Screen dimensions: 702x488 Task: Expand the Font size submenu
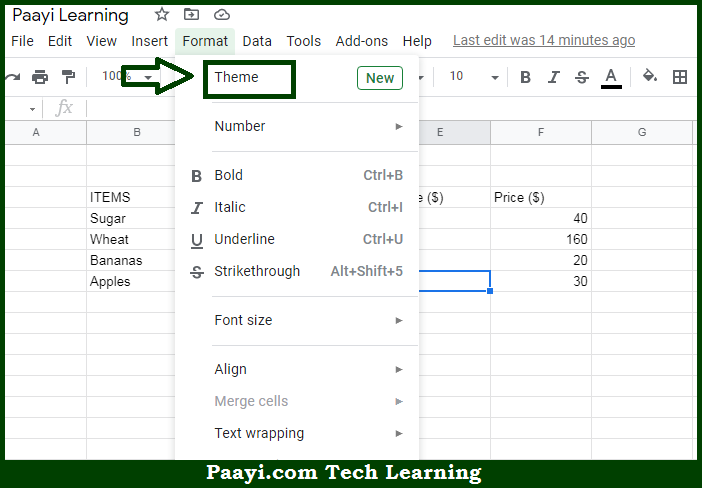(297, 320)
